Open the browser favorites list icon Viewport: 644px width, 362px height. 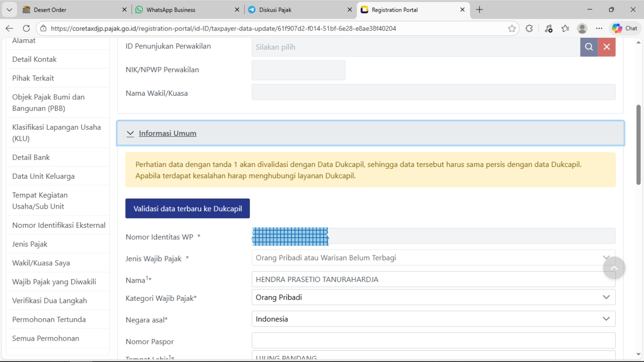pos(565,28)
